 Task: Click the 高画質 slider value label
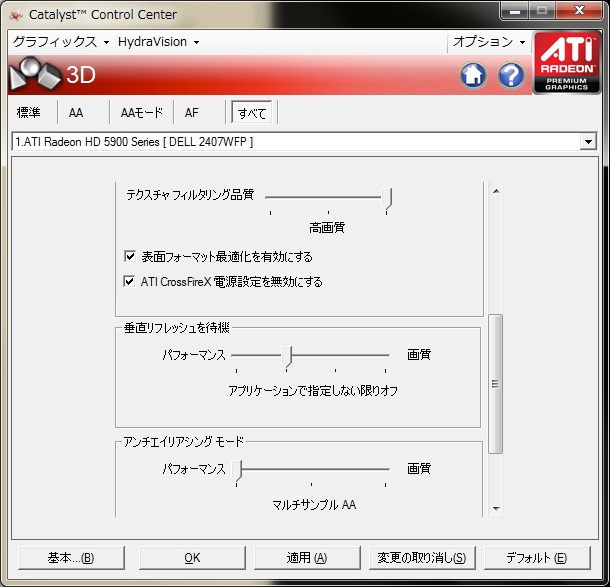click(327, 228)
